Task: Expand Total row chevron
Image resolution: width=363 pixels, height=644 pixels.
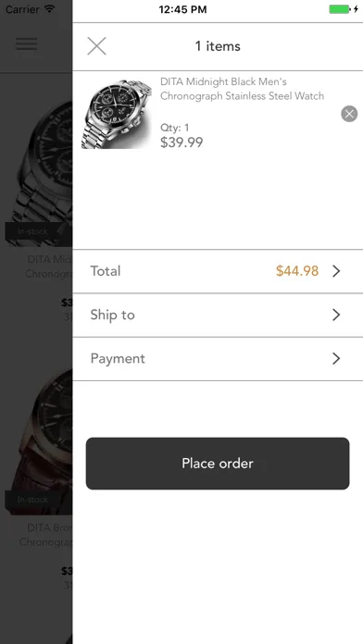Action: pyautogui.click(x=336, y=271)
